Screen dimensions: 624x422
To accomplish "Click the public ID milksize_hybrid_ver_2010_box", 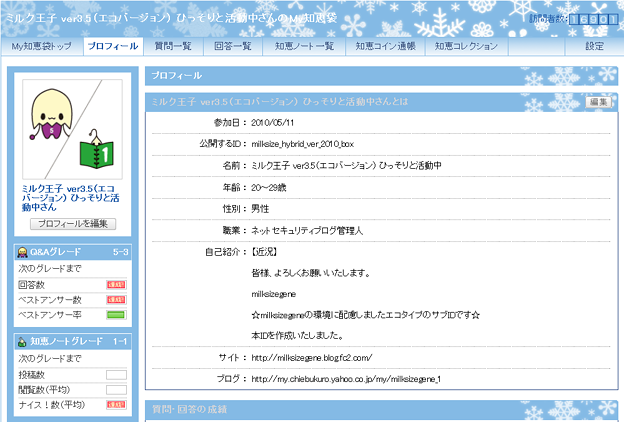I will click(x=302, y=144).
